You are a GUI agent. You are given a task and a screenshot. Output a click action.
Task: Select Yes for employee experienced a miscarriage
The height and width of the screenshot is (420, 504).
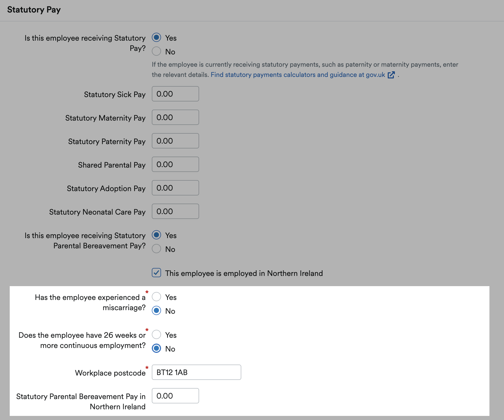156,297
